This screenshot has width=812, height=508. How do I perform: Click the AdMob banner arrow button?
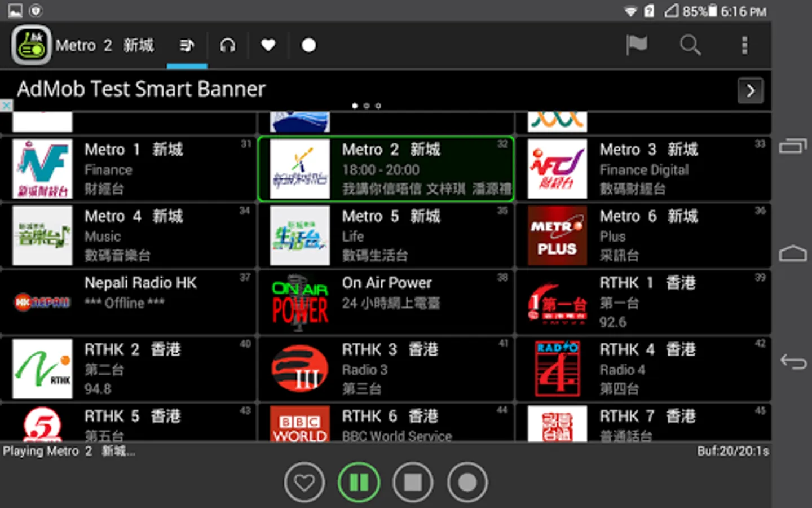[x=751, y=90]
